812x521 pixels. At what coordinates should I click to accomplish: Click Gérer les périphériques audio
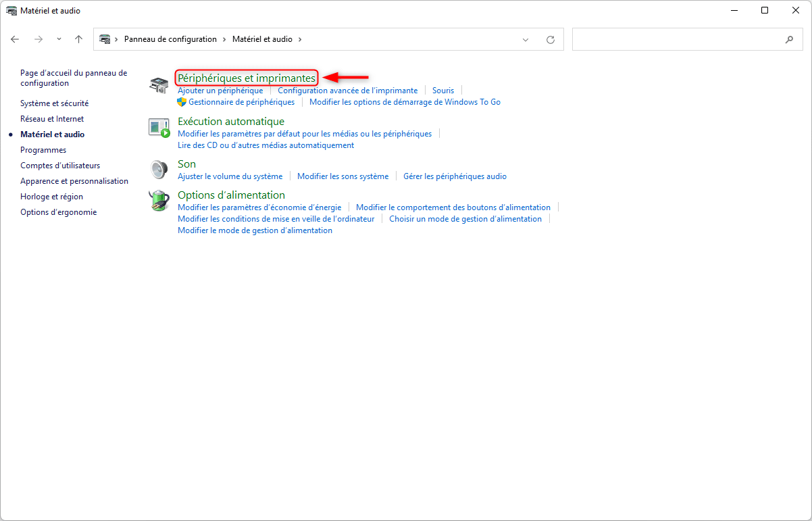tap(455, 176)
